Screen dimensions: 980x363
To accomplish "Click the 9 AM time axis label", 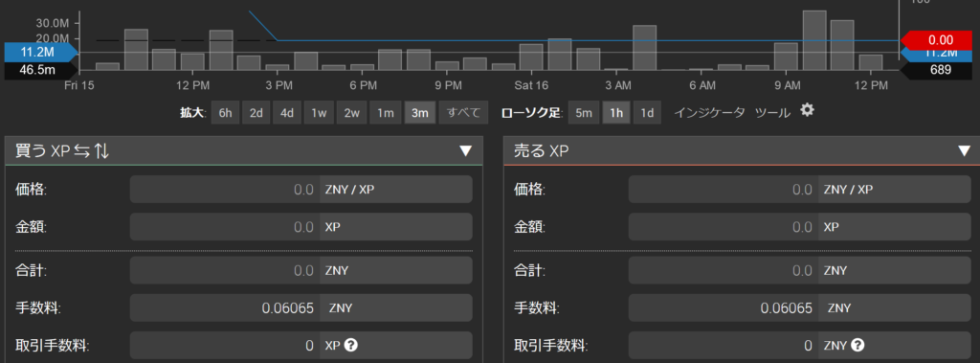I will point(787,85).
